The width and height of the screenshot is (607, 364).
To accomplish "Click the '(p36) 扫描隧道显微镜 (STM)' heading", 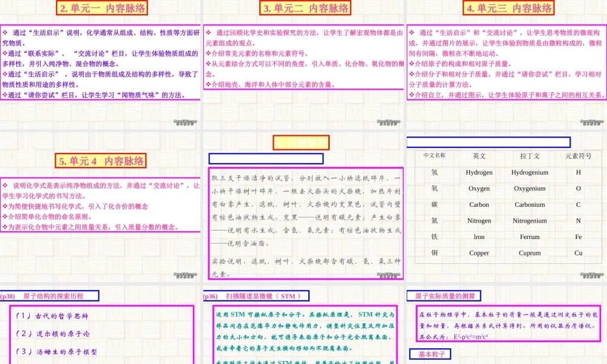I will click(256, 296).
